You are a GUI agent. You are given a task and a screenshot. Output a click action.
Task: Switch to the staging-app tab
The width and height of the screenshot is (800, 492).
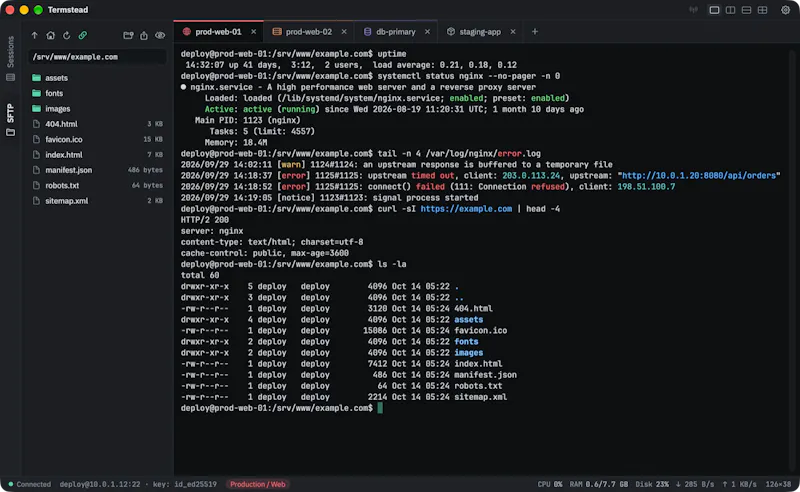pos(480,32)
